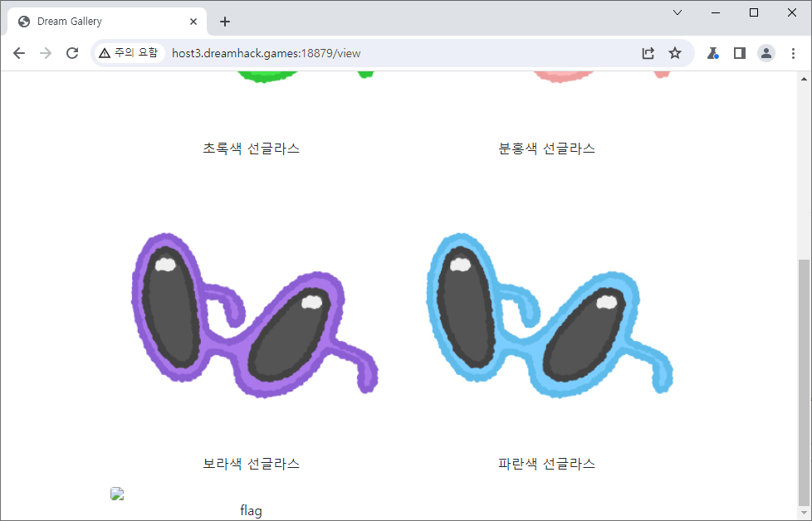Bookmark this page with the star icon
The width and height of the screenshot is (812, 521).
(675, 53)
